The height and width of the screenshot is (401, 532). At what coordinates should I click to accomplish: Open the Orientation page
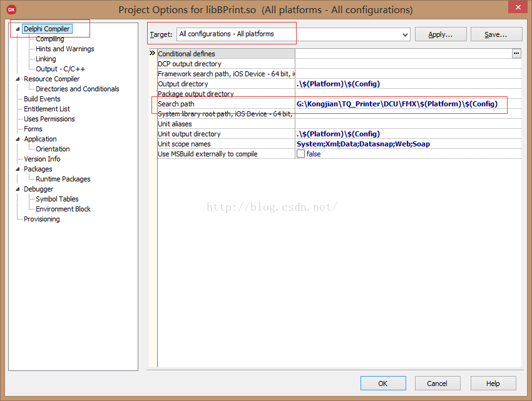point(53,149)
